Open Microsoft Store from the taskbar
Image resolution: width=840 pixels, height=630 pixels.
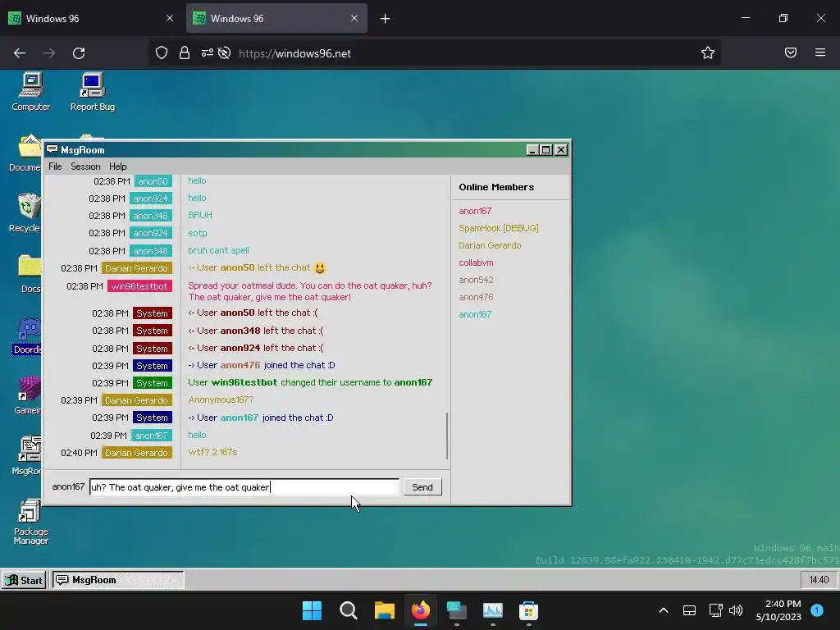point(528,610)
